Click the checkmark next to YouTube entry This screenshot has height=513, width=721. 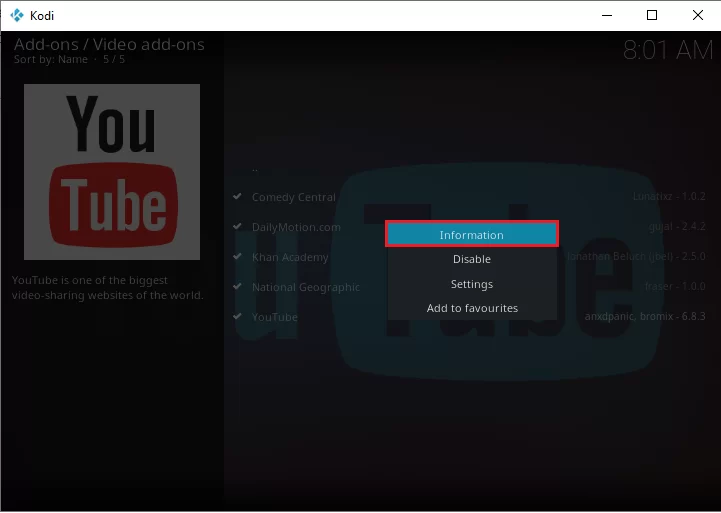[x=237, y=316]
